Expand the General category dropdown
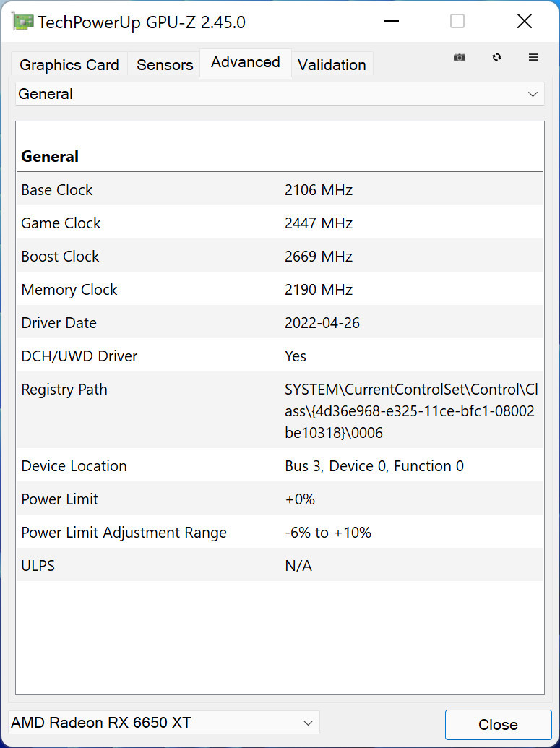 point(280,94)
